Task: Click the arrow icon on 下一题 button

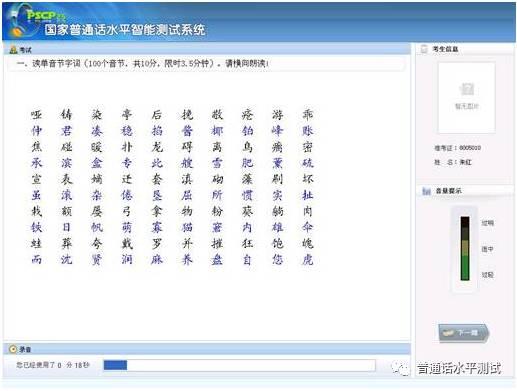Action: [448, 333]
